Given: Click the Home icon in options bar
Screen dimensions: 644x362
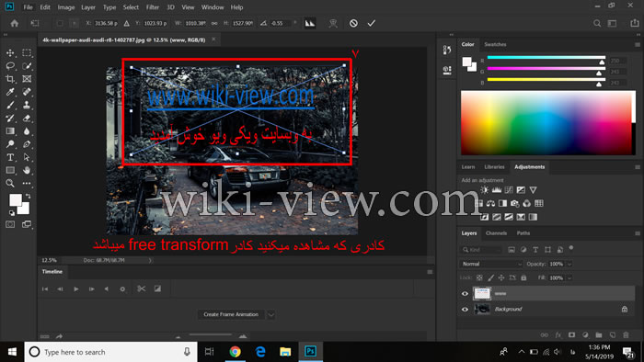Looking at the screenshot, I should 15,23.
